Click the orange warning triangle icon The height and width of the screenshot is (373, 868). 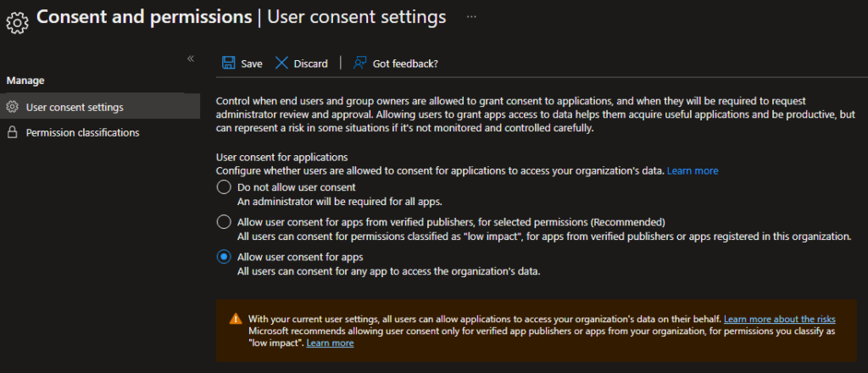pos(236,319)
